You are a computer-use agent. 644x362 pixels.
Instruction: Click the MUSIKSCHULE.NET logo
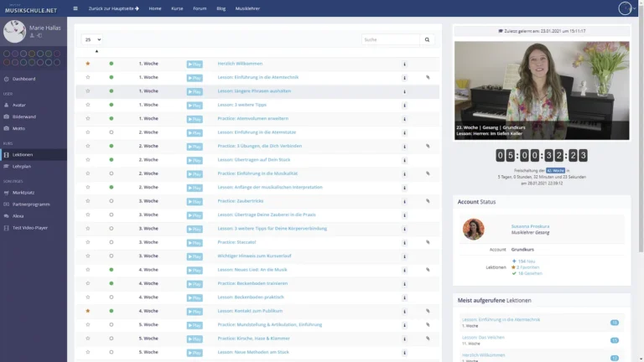coord(31,9)
